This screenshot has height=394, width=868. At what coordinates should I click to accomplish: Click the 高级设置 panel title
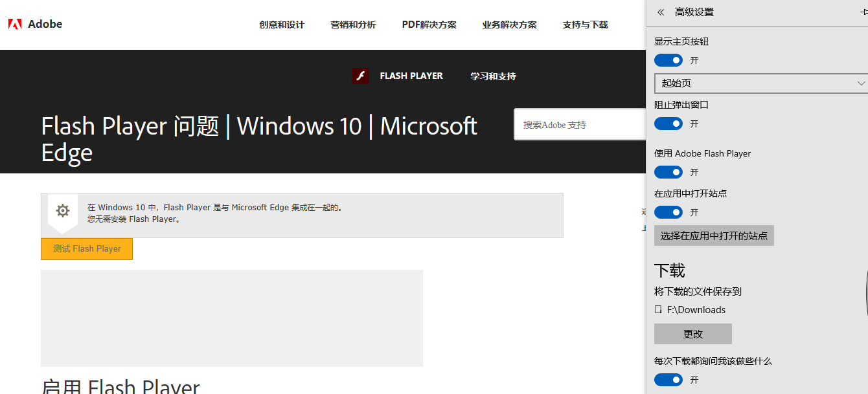pyautogui.click(x=694, y=12)
